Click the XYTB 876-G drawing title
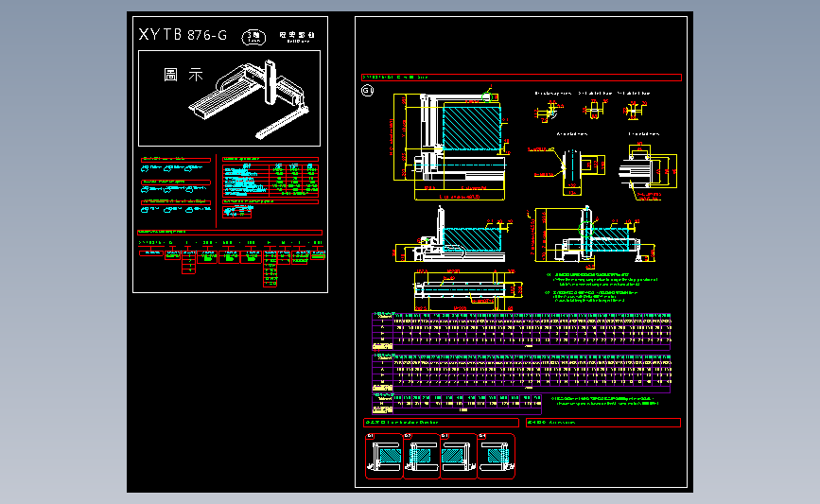820x504 pixels. coord(183,35)
